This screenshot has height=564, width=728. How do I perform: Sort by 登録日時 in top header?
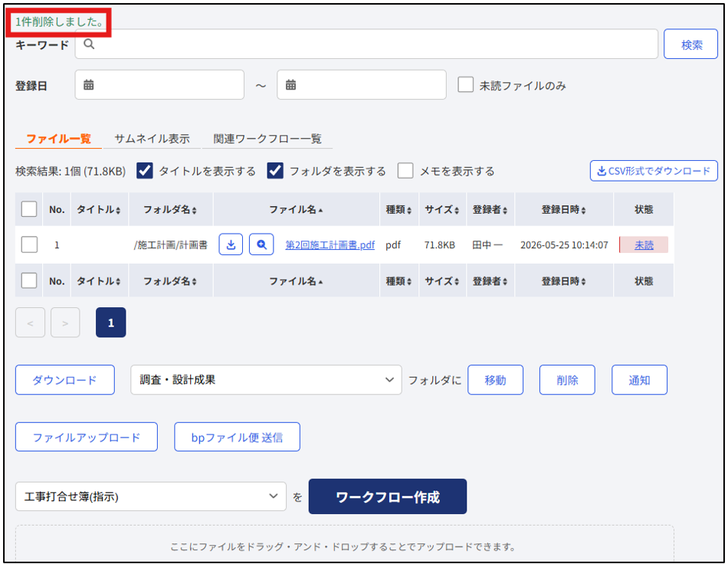click(564, 210)
